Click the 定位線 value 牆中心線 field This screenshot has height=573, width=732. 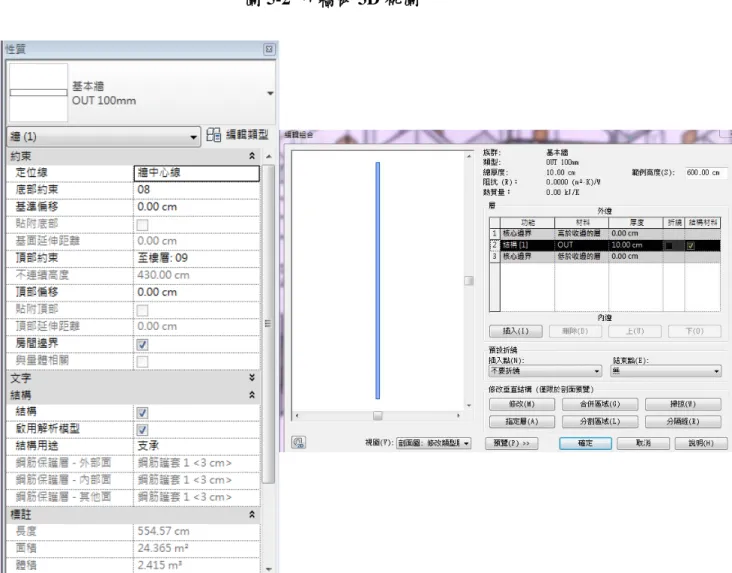[197, 173]
